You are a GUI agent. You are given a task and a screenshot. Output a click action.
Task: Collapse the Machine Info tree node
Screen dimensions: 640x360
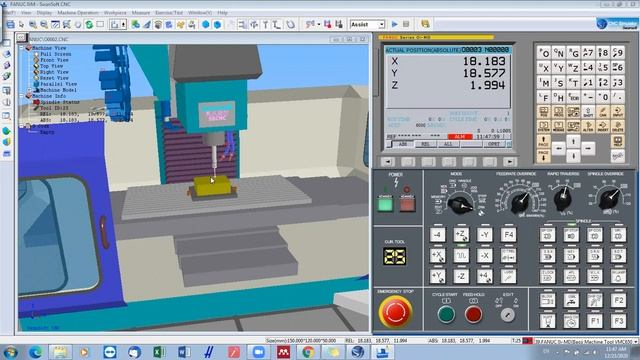[22, 96]
